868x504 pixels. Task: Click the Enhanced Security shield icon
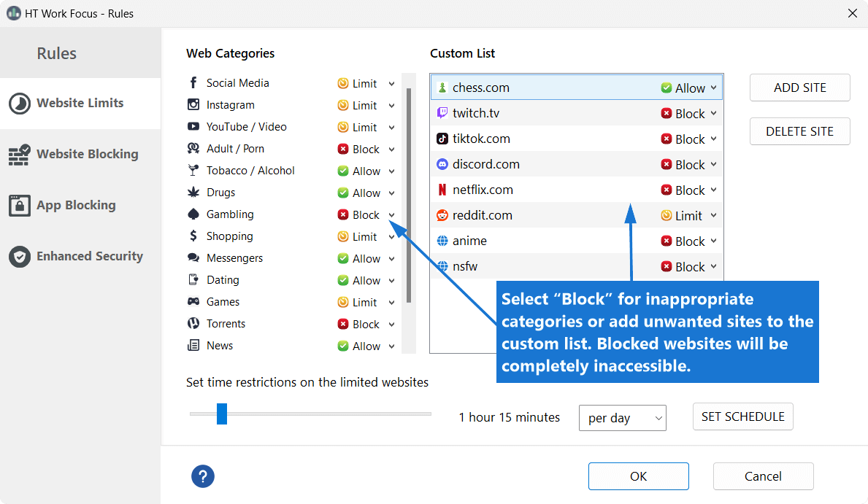20,257
